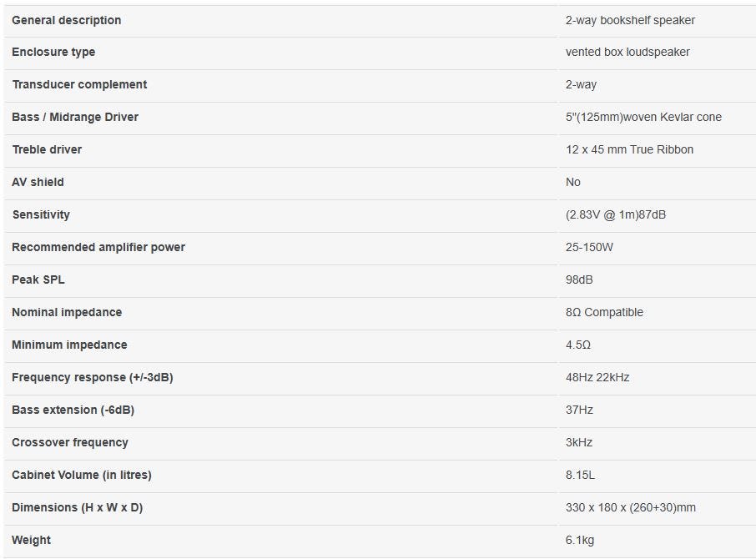Click the woven Kevlar cone value

(x=643, y=117)
